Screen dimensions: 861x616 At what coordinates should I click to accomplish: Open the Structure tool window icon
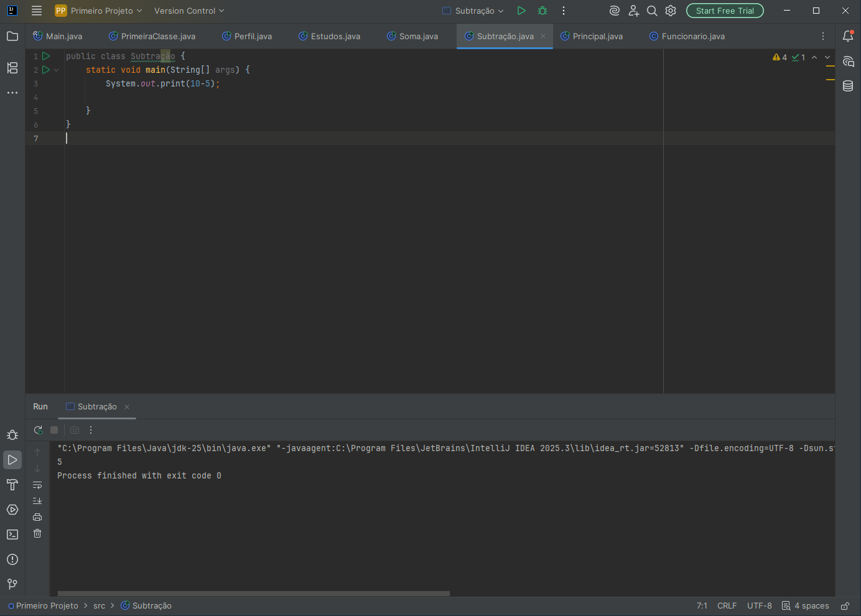pos(12,68)
